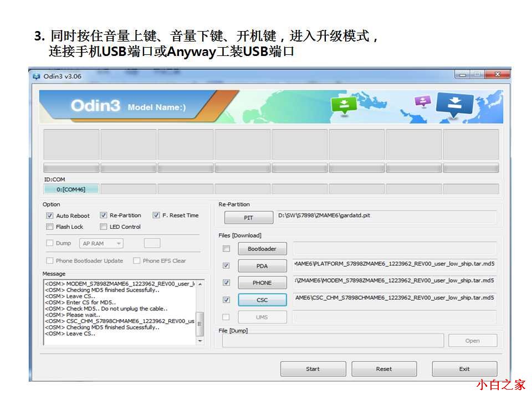
Task: Click the Open dump file button
Action: pos(473,341)
